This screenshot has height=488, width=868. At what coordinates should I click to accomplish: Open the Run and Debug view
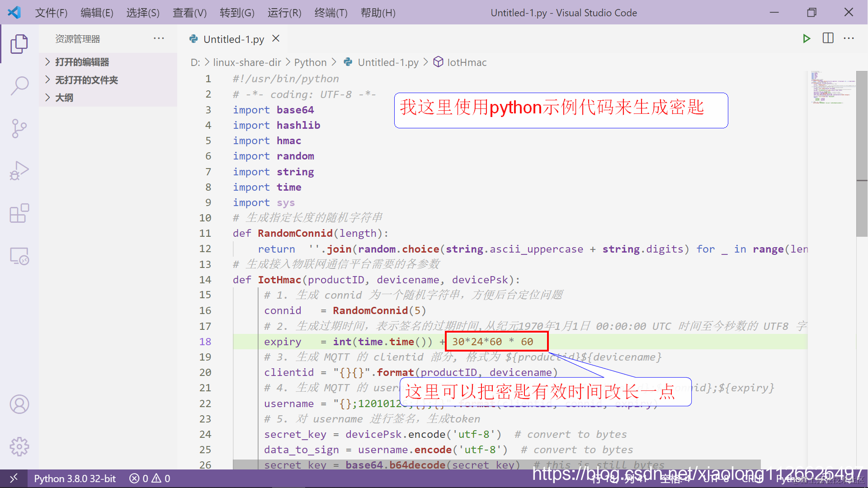tap(19, 171)
